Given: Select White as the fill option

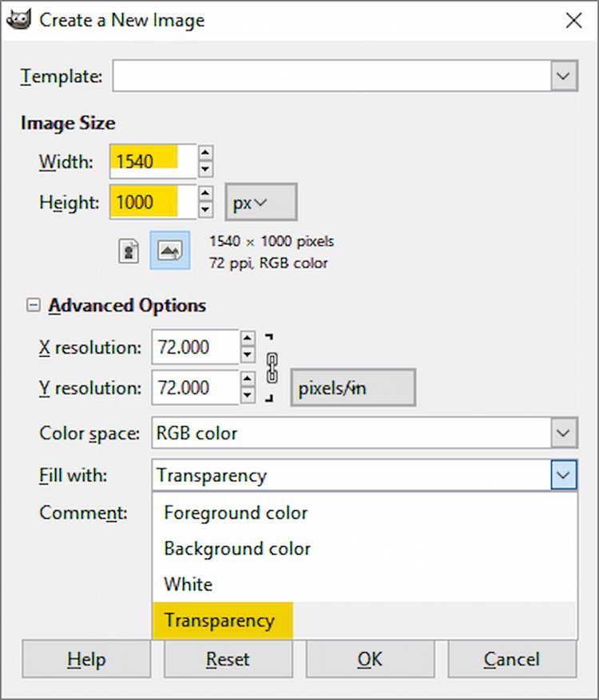Looking at the screenshot, I should 188,584.
